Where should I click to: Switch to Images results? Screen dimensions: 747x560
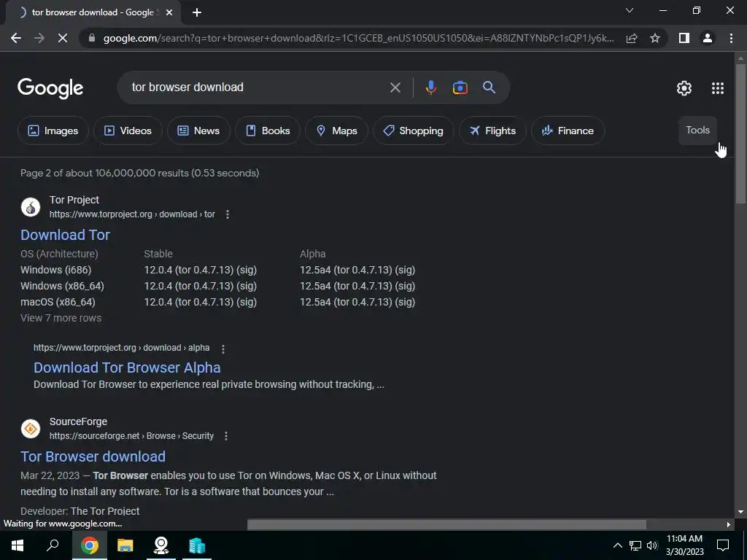(53, 131)
